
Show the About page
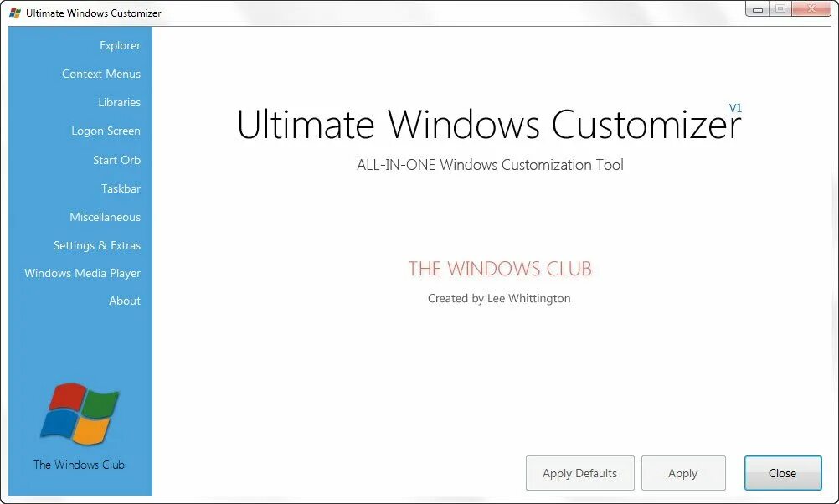coord(125,301)
